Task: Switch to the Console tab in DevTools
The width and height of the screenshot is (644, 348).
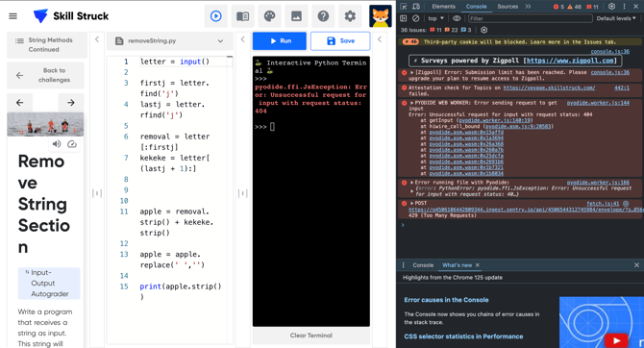Action: [x=477, y=6]
